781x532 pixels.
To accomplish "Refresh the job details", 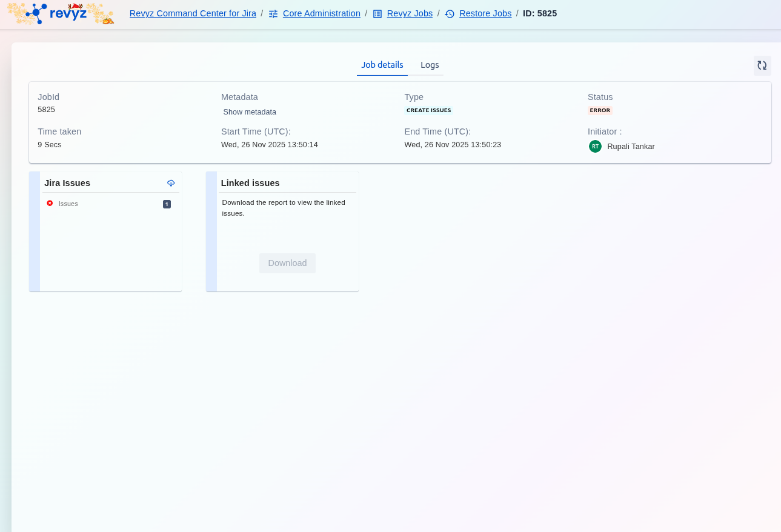I will [x=762, y=65].
